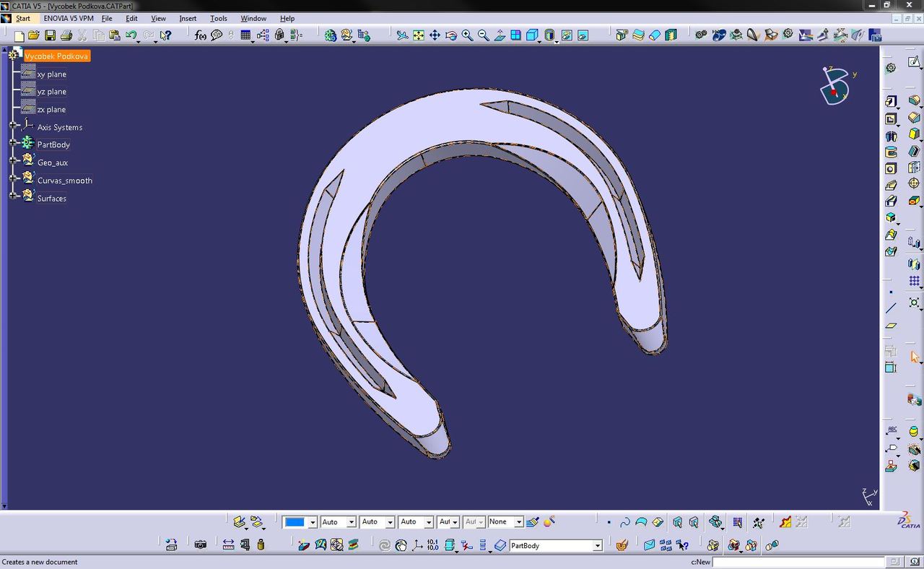This screenshot has width=924, height=569.
Task: Open the PartBody body selector combo
Action: coord(556,546)
